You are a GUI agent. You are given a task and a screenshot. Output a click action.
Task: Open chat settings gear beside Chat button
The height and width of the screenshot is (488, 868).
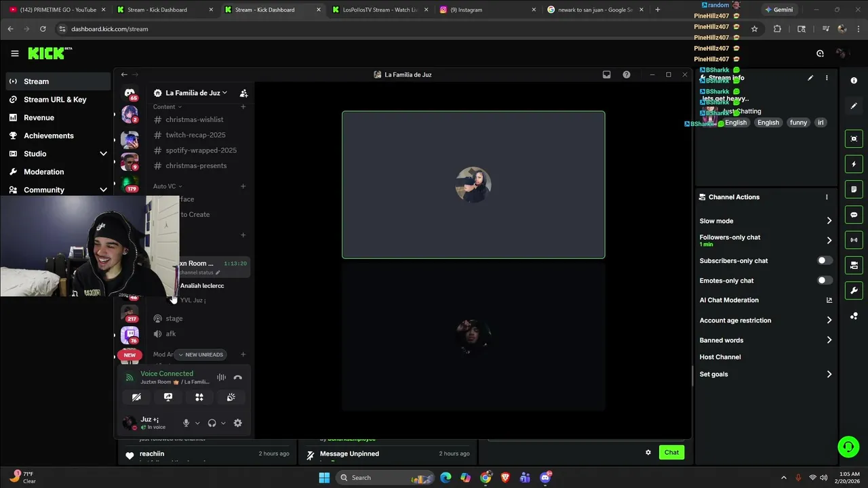pyautogui.click(x=648, y=453)
